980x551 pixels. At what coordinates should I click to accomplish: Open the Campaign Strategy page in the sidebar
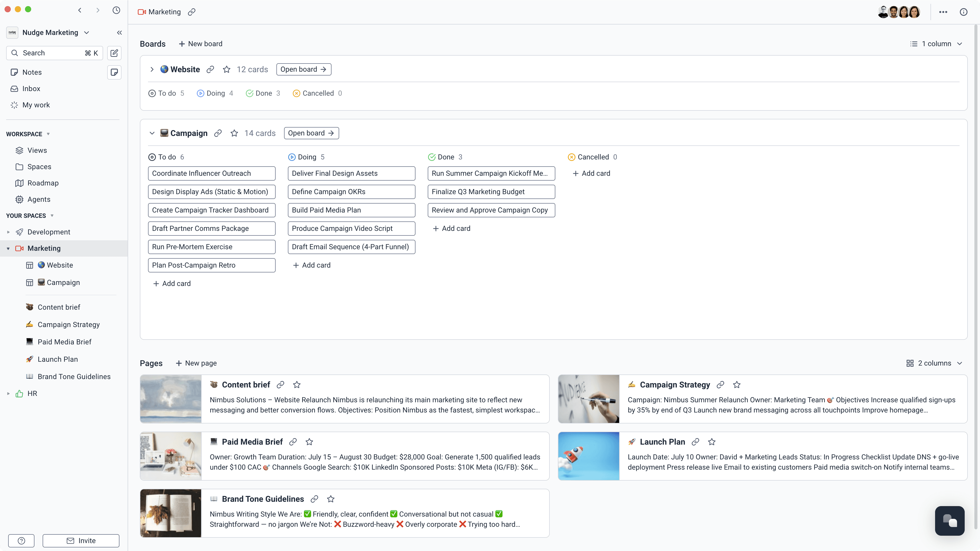click(x=68, y=324)
